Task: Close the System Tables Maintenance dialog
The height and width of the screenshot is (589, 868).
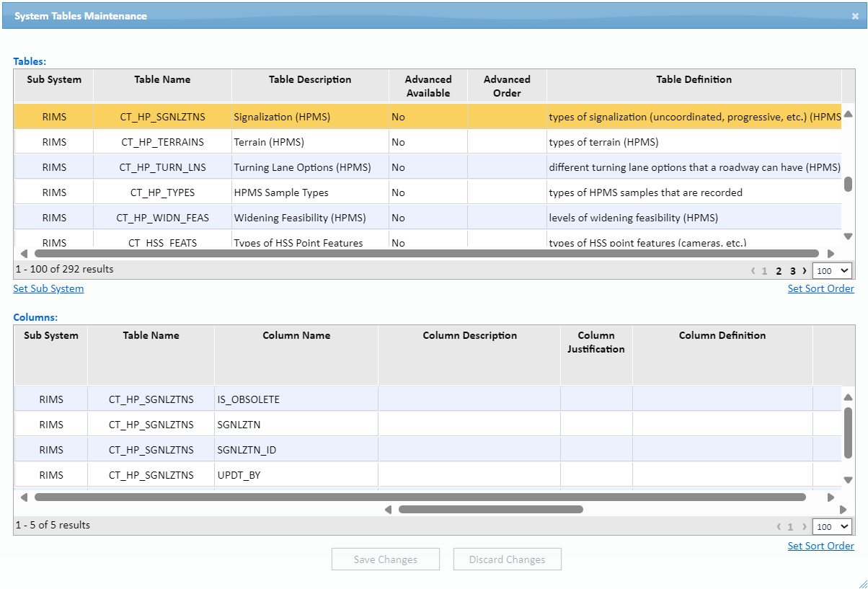Action: pos(855,16)
